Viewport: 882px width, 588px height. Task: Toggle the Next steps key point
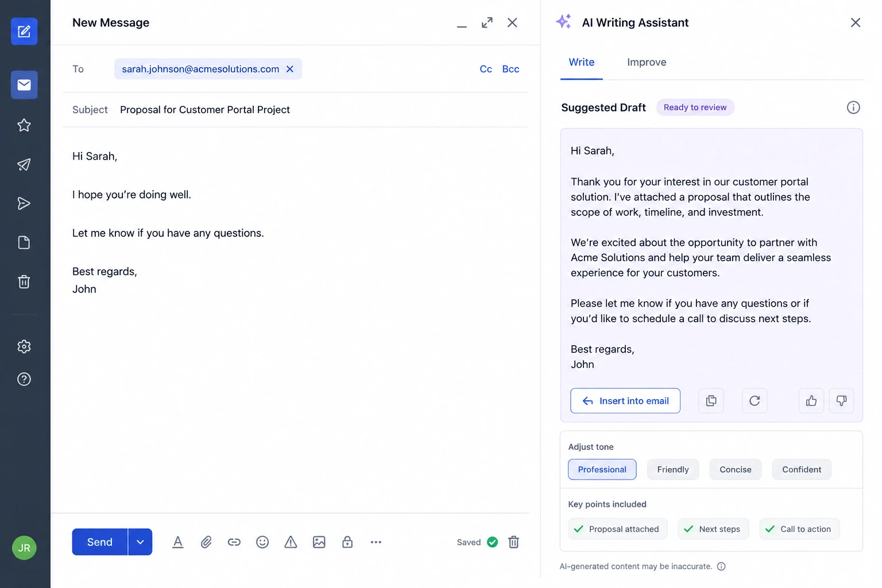click(714, 529)
